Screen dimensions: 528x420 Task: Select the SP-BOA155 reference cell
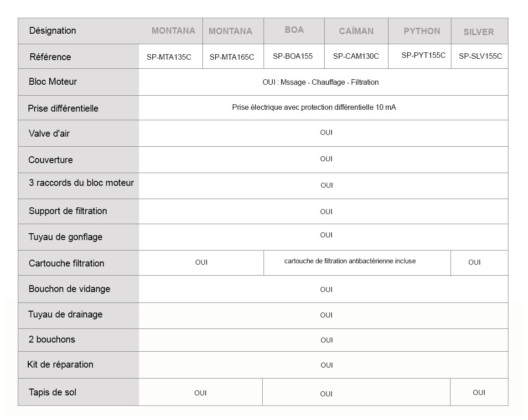pos(293,56)
